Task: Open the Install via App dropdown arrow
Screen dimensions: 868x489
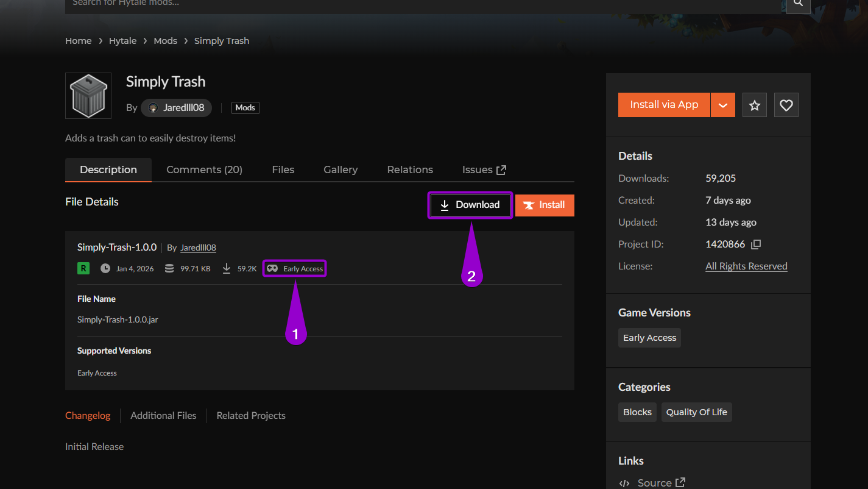Action: pos(723,104)
